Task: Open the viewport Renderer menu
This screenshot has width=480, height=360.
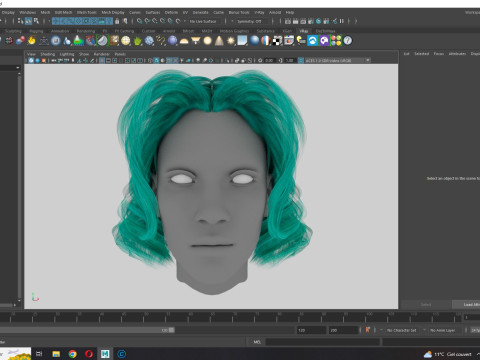Action: pyautogui.click(x=101, y=54)
